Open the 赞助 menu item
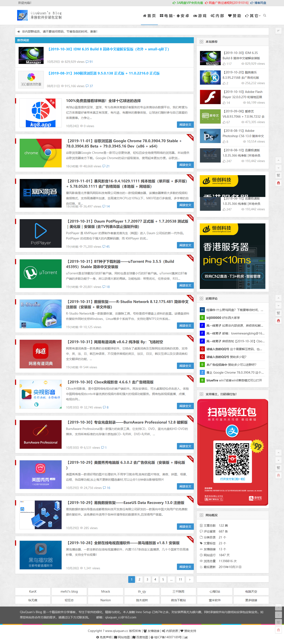 pyautogui.click(x=234, y=16)
